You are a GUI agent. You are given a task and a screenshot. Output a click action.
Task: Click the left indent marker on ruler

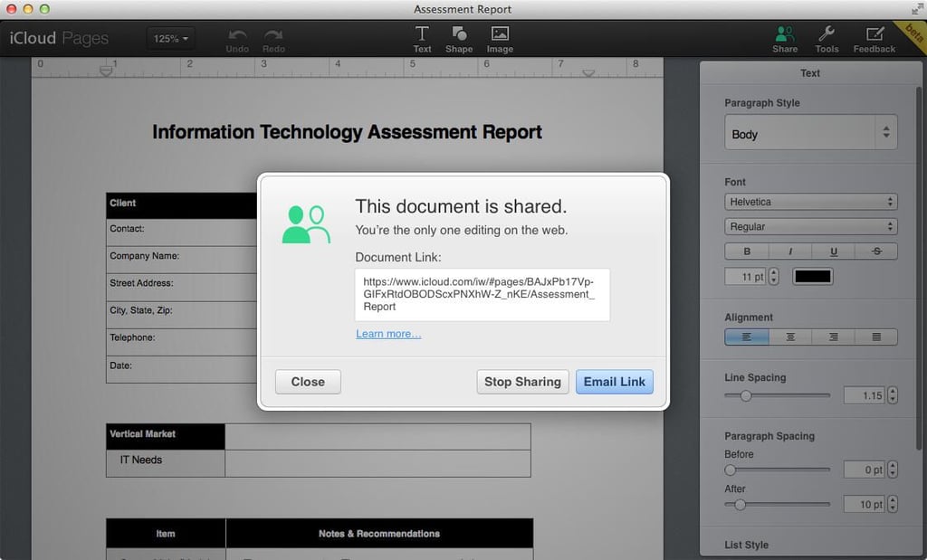pos(106,71)
